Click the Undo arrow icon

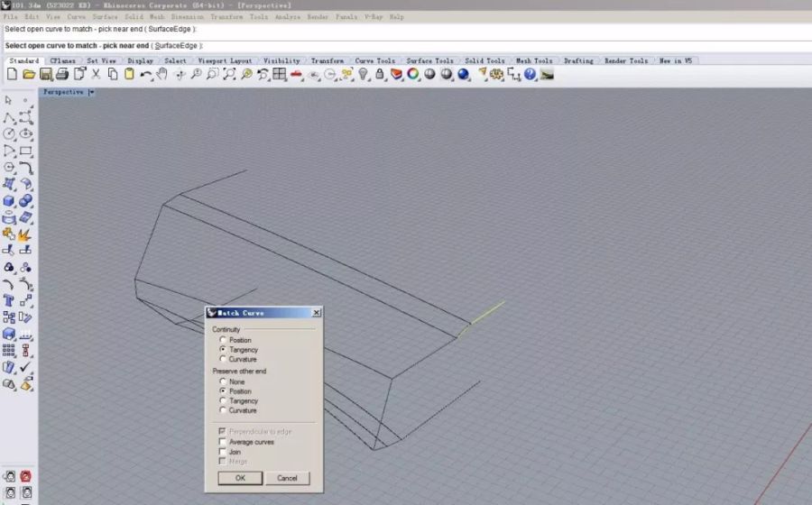(146, 74)
